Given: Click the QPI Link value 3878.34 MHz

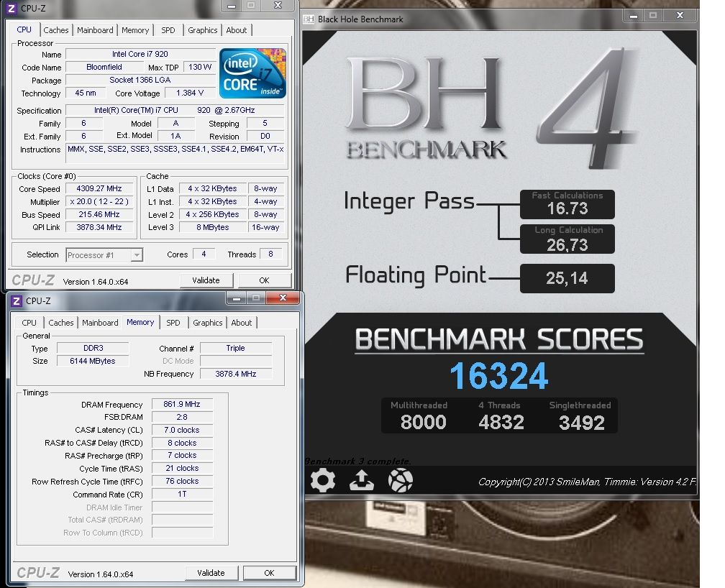Looking at the screenshot, I should (x=99, y=227).
